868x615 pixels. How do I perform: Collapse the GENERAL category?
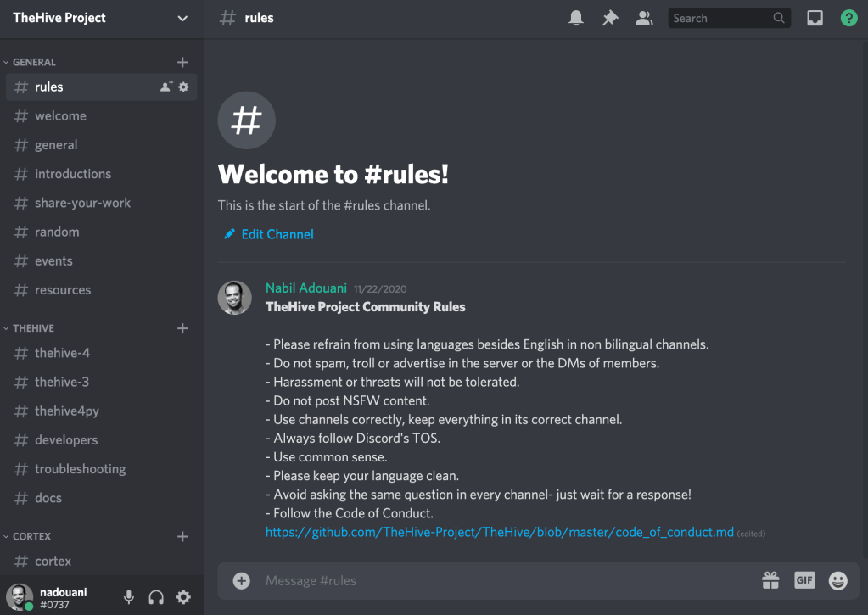[x=34, y=62]
